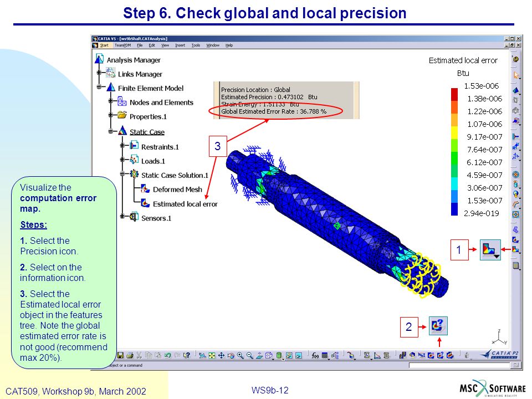Open the Formula f(x) tool

coord(315,355)
